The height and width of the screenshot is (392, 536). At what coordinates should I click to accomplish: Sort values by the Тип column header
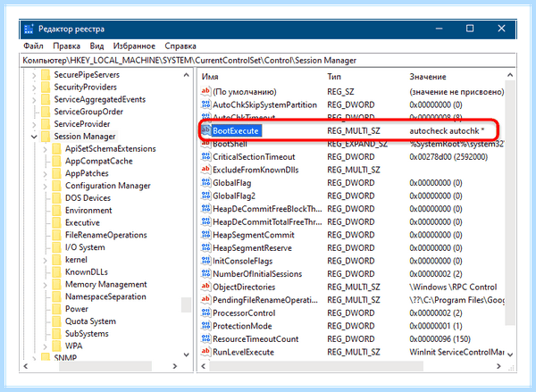coord(334,77)
